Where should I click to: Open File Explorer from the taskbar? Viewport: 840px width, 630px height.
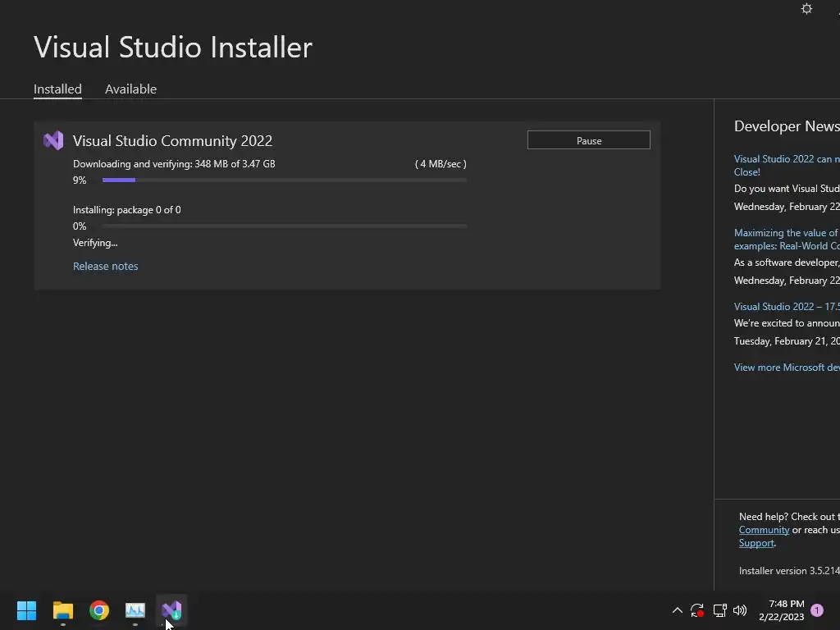click(x=62, y=610)
